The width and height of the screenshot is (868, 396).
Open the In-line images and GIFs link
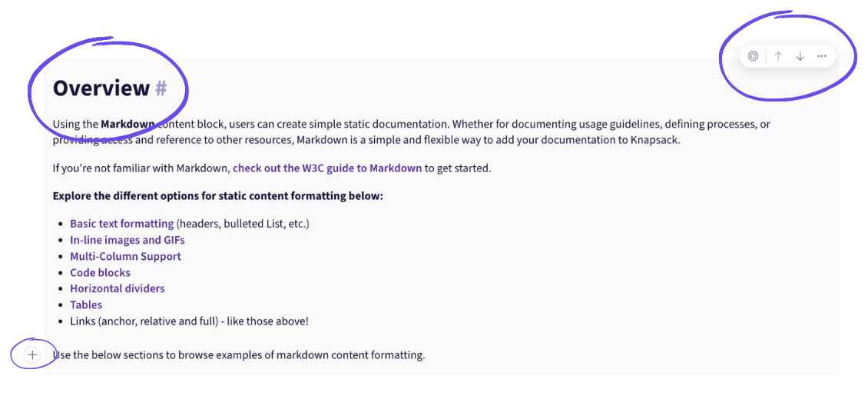128,241
